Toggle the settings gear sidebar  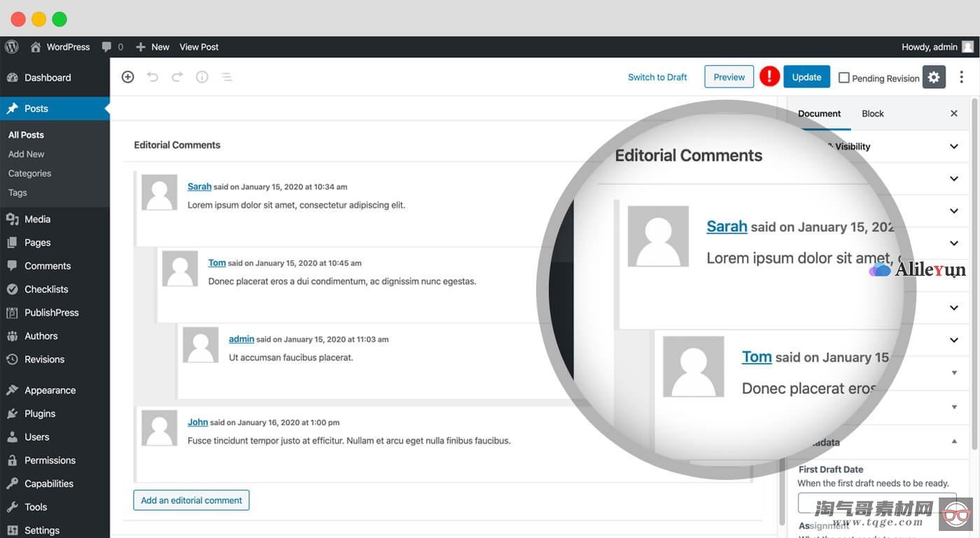[x=934, y=77]
